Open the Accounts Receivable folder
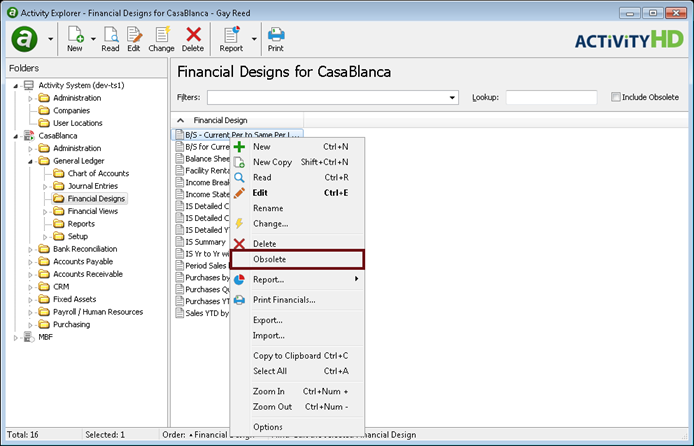The width and height of the screenshot is (694, 446). pyautogui.click(x=88, y=274)
